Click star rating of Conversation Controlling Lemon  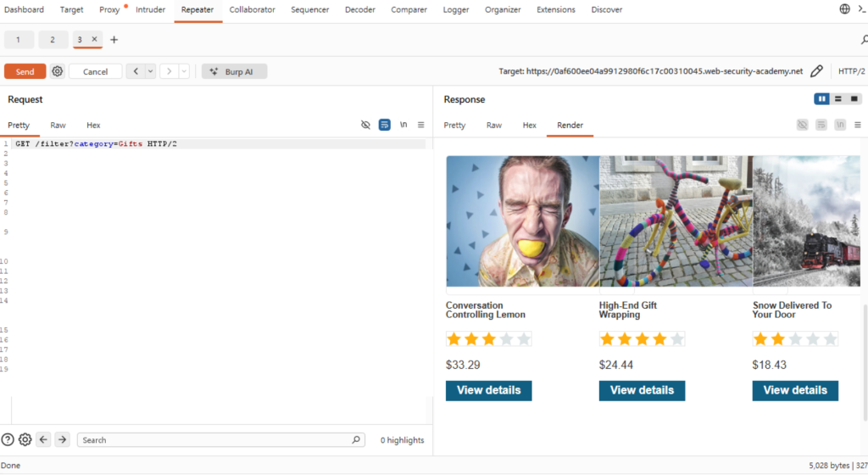(x=489, y=338)
